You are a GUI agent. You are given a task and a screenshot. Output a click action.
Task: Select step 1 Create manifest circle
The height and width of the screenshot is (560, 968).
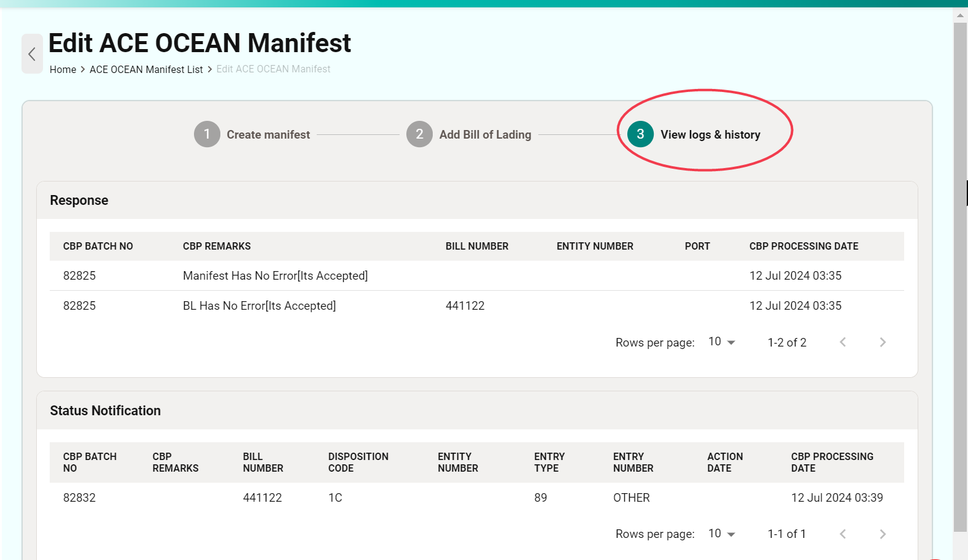(x=207, y=134)
